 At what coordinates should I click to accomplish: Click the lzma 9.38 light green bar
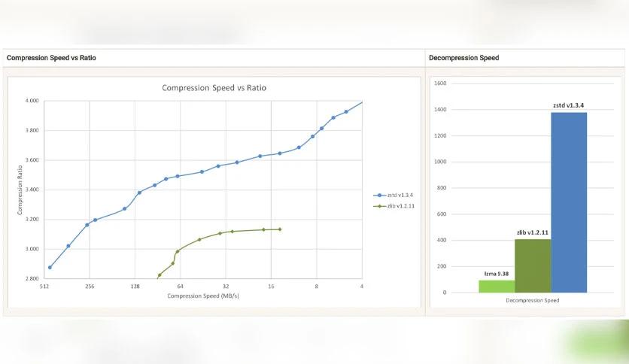[x=497, y=287]
